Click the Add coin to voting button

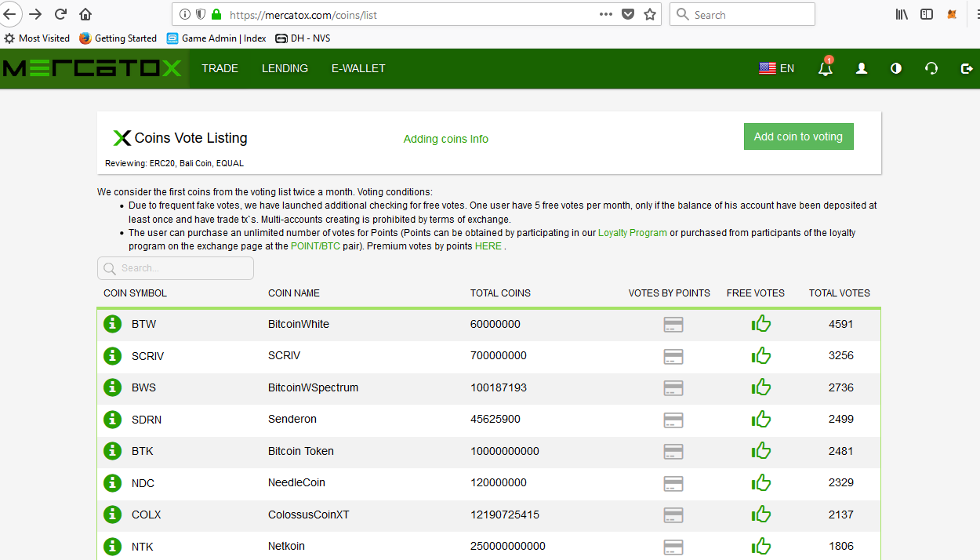(798, 136)
